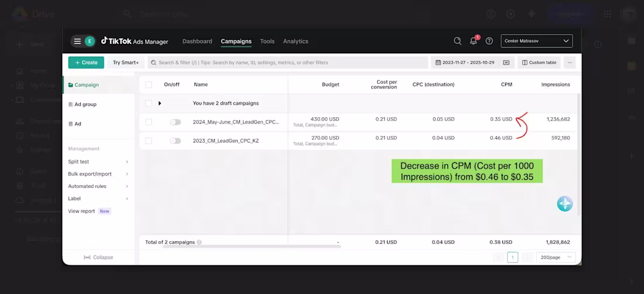Click the floating assistant sparkle icon
The width and height of the screenshot is (644, 294).
(565, 204)
